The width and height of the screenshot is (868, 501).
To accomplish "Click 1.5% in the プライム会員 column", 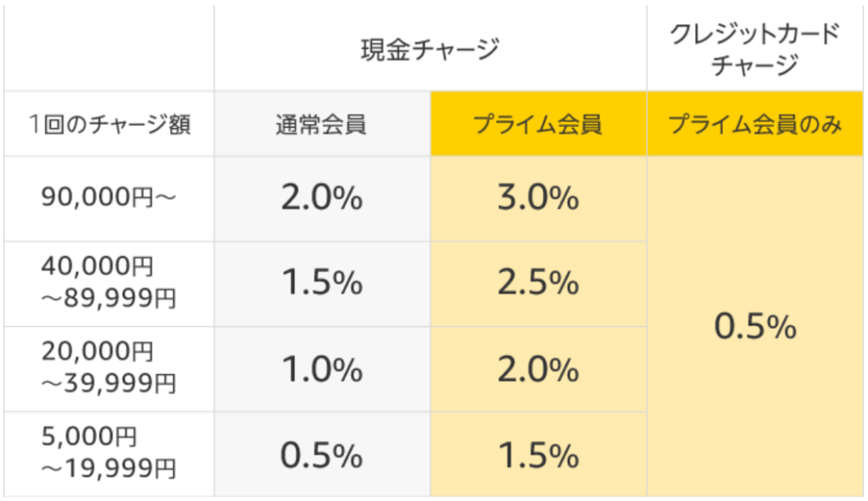I will 537,455.
